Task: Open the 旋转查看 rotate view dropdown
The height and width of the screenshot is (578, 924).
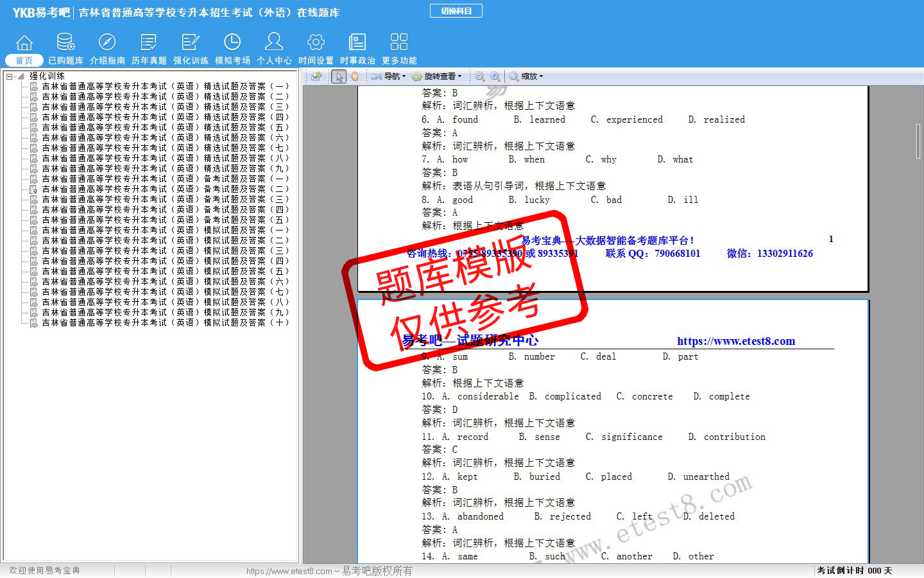Action: [x=438, y=76]
